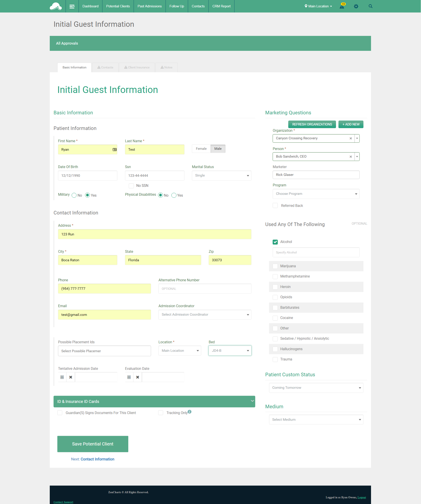Open Select Admission Coordinator dropdown

pos(205,315)
